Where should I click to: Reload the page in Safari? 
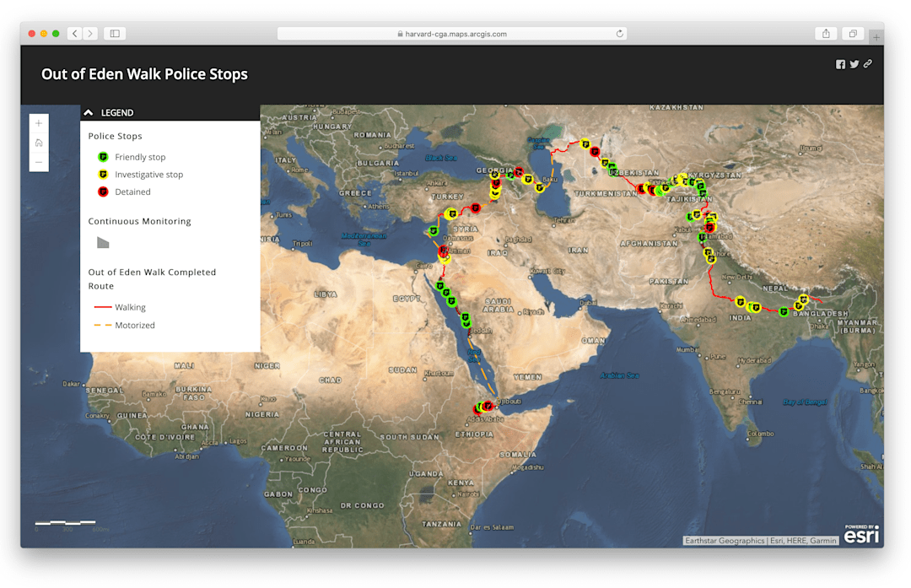[620, 34]
